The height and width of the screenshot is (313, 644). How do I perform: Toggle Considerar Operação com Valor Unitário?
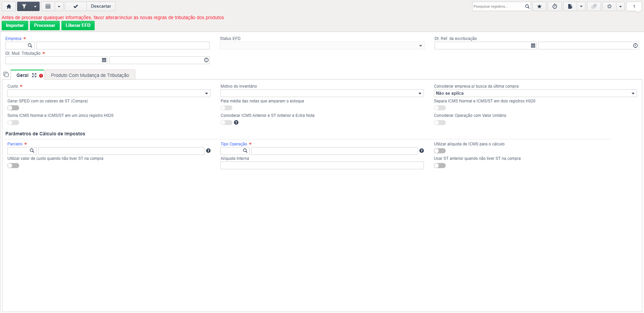click(440, 123)
